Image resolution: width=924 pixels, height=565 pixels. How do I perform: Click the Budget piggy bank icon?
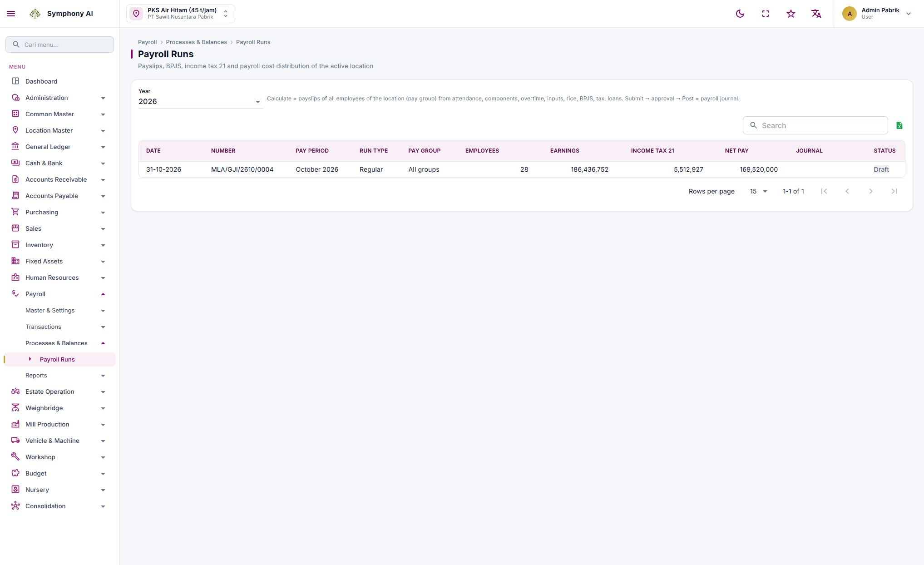pyautogui.click(x=15, y=473)
